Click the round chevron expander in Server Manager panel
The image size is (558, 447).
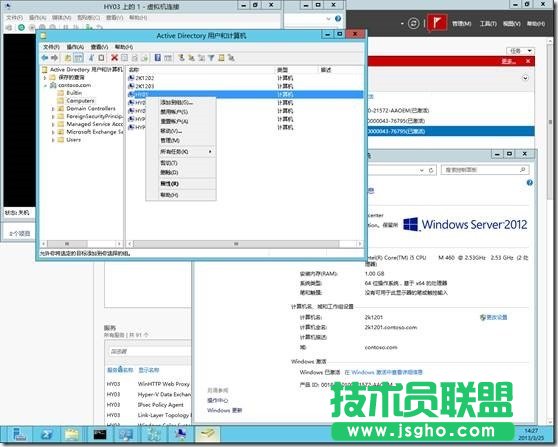point(525,78)
